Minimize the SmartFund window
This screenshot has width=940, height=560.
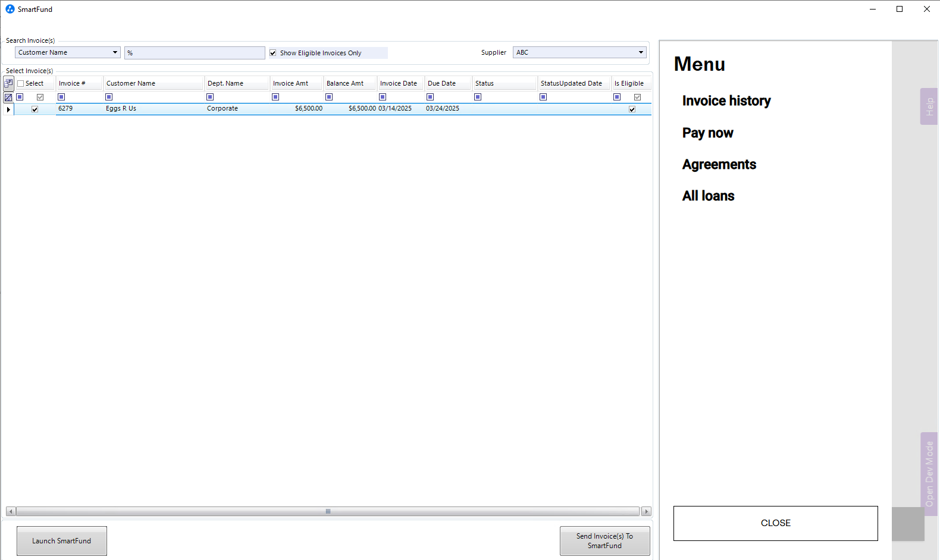coord(873,9)
